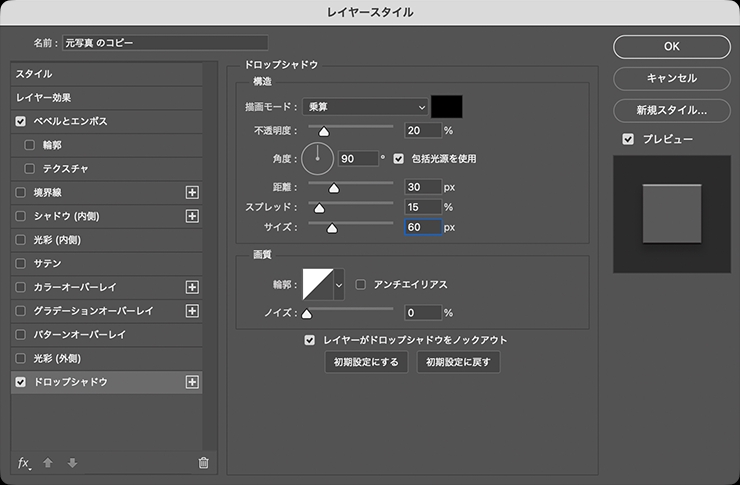740x485 pixels.
Task: Click plus icon beside ドロップシャドウ
Action: coord(193,382)
